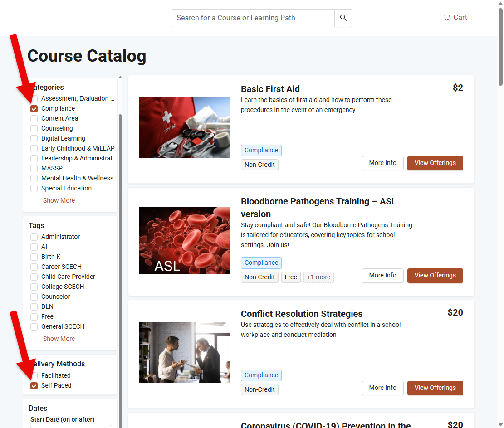The image size is (504, 428).
Task: Open Bloodborne Pathogens Training – ASL version title
Action: click(x=318, y=208)
